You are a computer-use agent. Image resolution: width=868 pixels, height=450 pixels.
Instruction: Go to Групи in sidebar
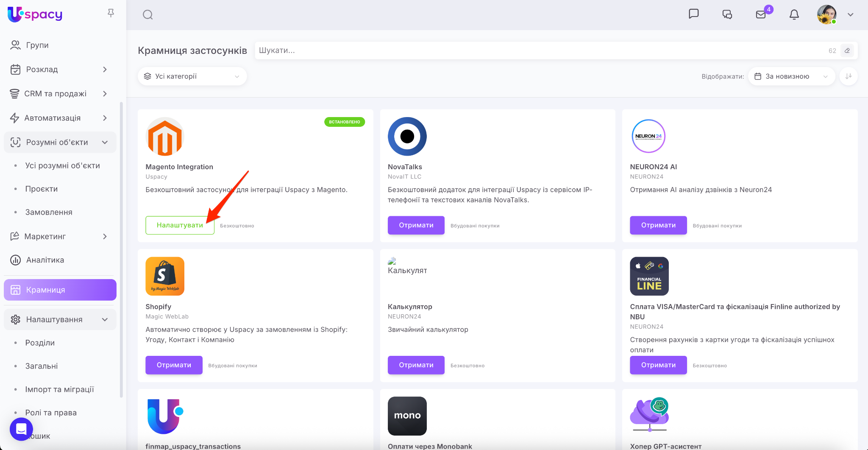click(x=37, y=45)
